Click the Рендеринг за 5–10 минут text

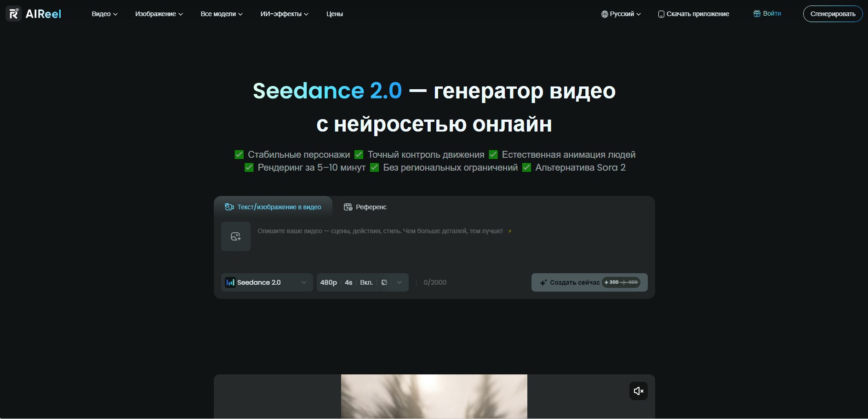[312, 167]
